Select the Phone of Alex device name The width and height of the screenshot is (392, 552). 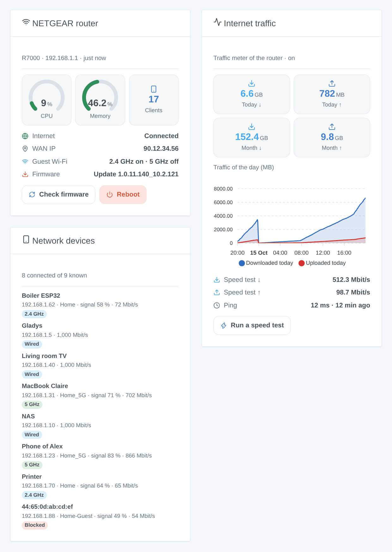coord(42,446)
